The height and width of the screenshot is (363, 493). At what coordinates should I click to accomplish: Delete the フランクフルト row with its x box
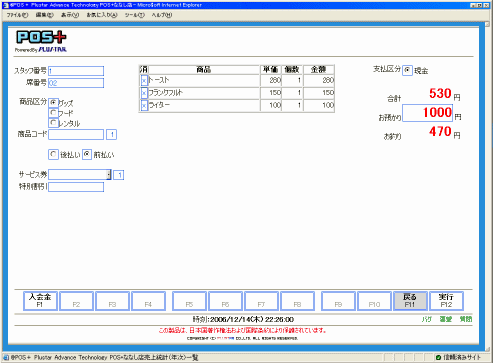[144, 93]
